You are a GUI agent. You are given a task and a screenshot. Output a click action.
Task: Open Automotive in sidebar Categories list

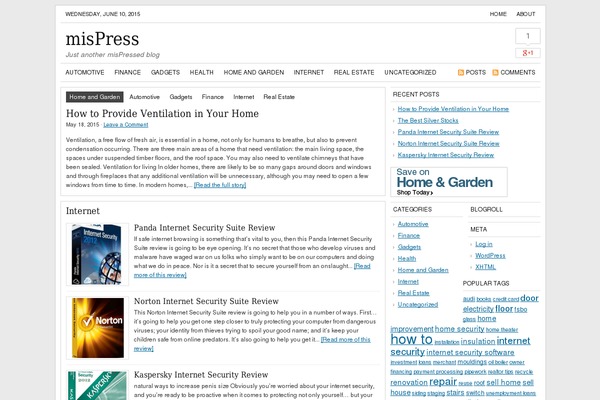pyautogui.click(x=413, y=224)
